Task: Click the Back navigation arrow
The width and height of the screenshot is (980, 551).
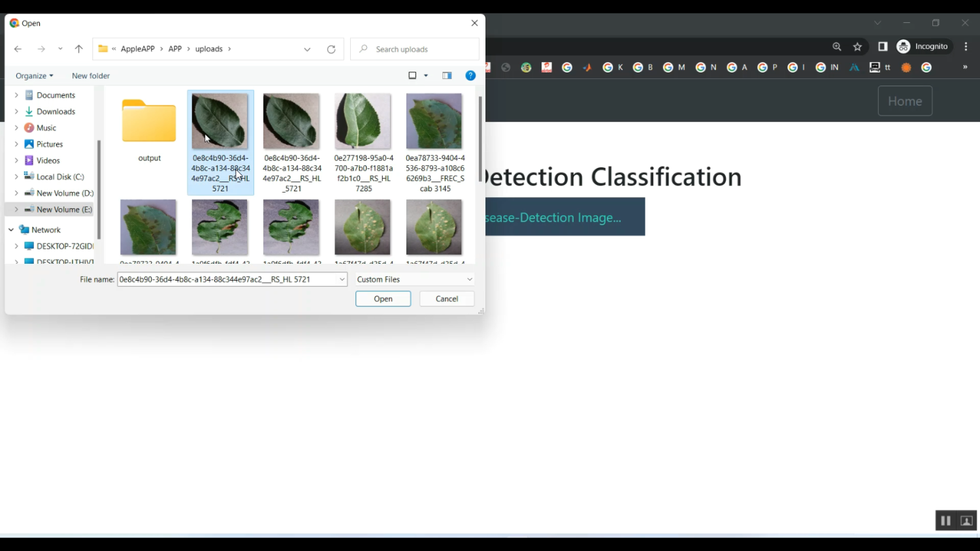Action: click(x=18, y=49)
